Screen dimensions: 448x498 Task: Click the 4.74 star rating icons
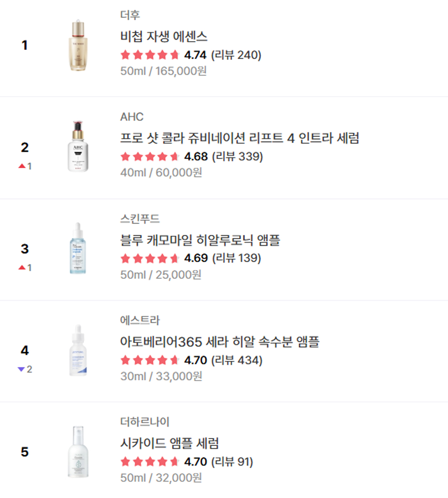coord(150,55)
